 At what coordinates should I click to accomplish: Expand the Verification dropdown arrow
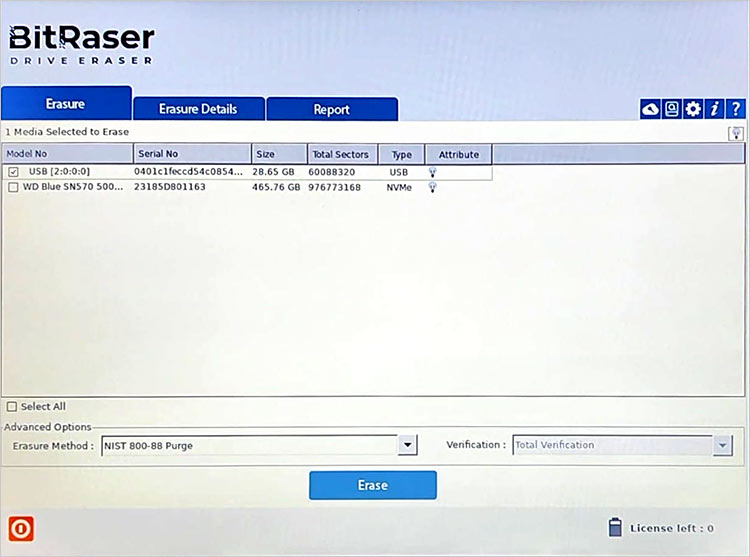[723, 445]
